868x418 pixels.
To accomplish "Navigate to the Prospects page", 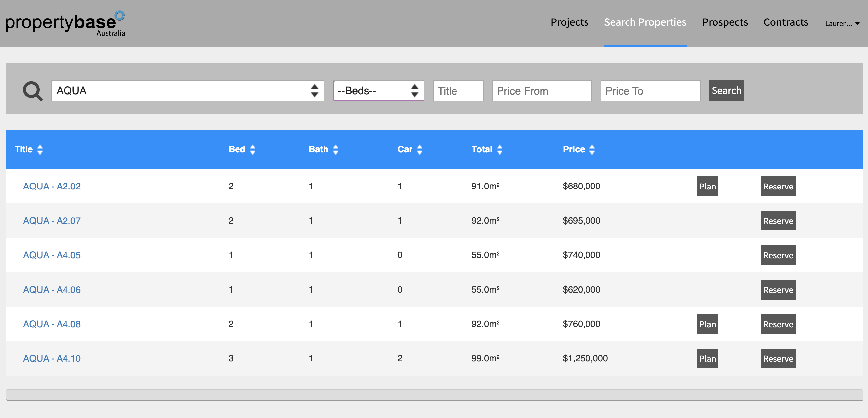I will [x=725, y=22].
